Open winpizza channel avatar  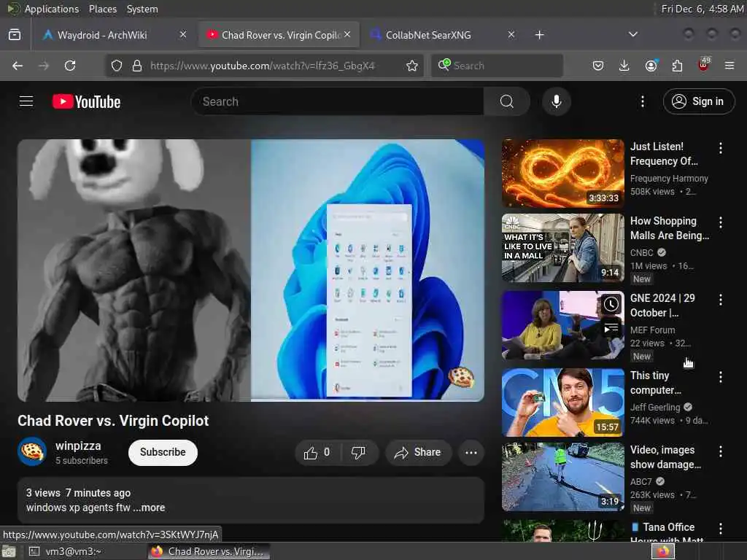[x=32, y=451]
